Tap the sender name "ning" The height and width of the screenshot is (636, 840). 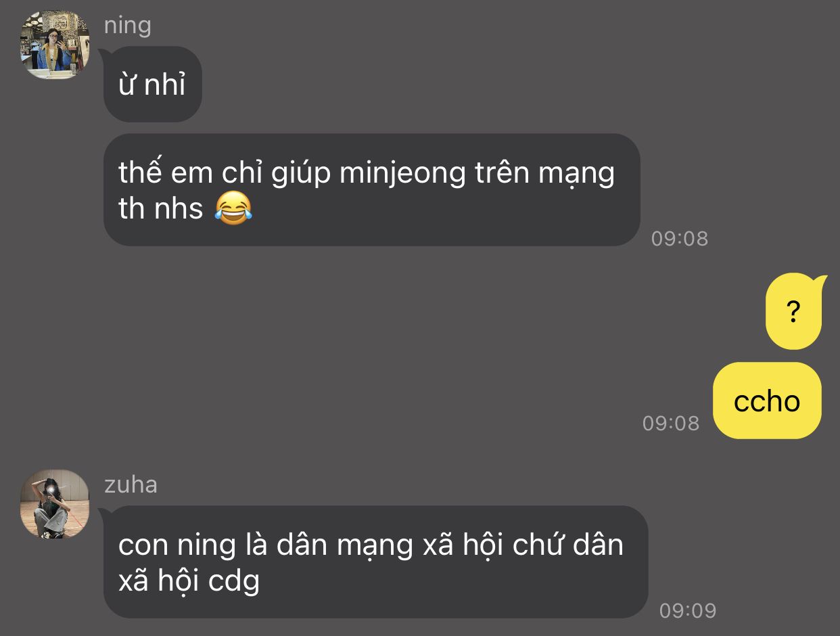[x=128, y=26]
